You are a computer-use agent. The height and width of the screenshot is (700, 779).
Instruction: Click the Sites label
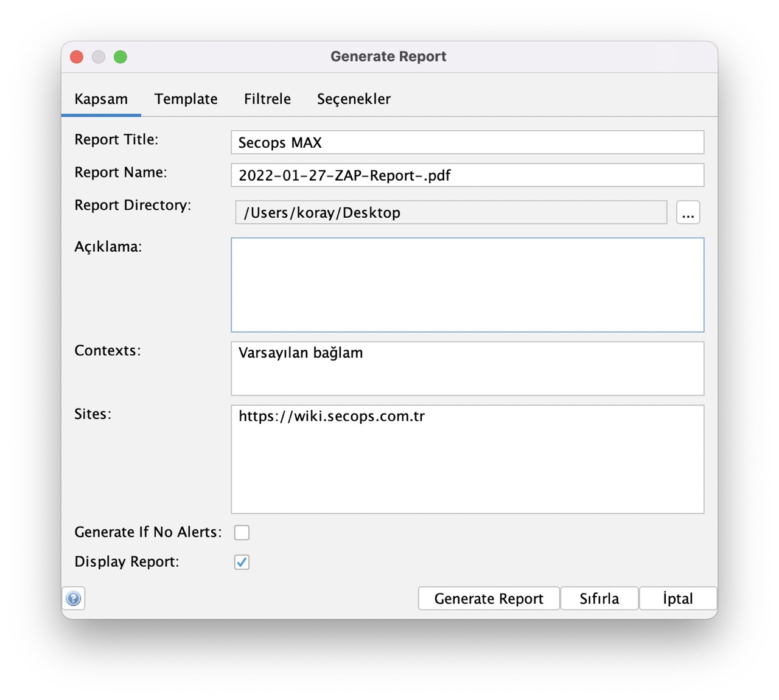click(93, 414)
